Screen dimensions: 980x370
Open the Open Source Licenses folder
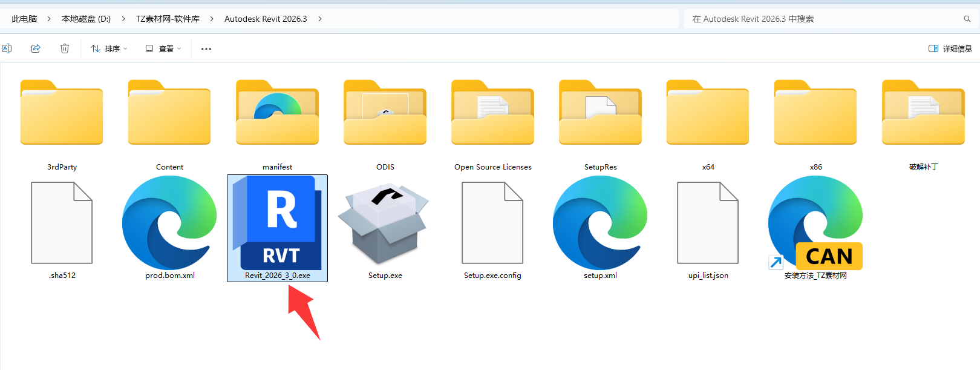point(492,113)
